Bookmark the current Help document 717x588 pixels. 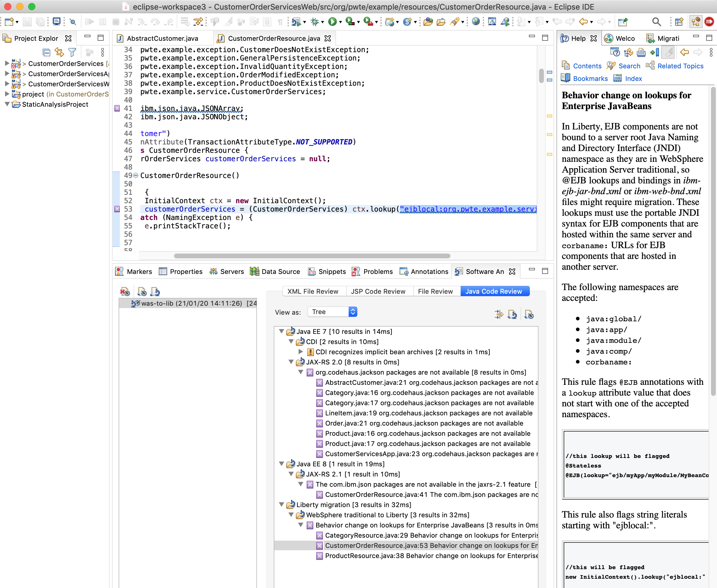coord(655,52)
